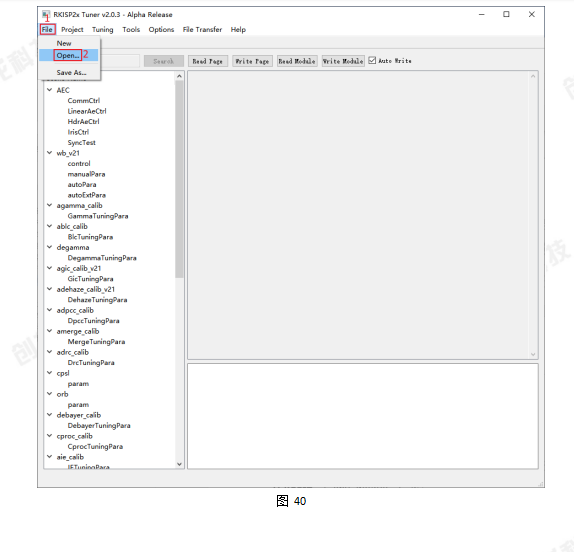Click the Write Module button

pyautogui.click(x=343, y=61)
